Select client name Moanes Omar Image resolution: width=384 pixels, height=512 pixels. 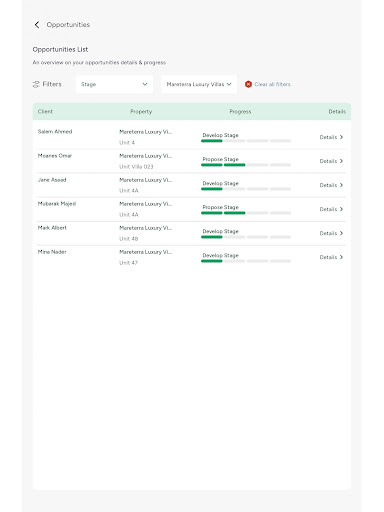pos(55,155)
